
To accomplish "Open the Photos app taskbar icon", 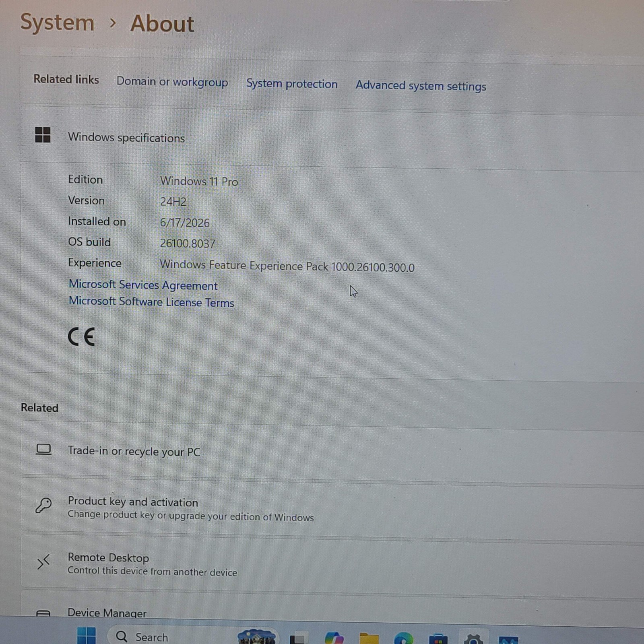I will (508, 640).
